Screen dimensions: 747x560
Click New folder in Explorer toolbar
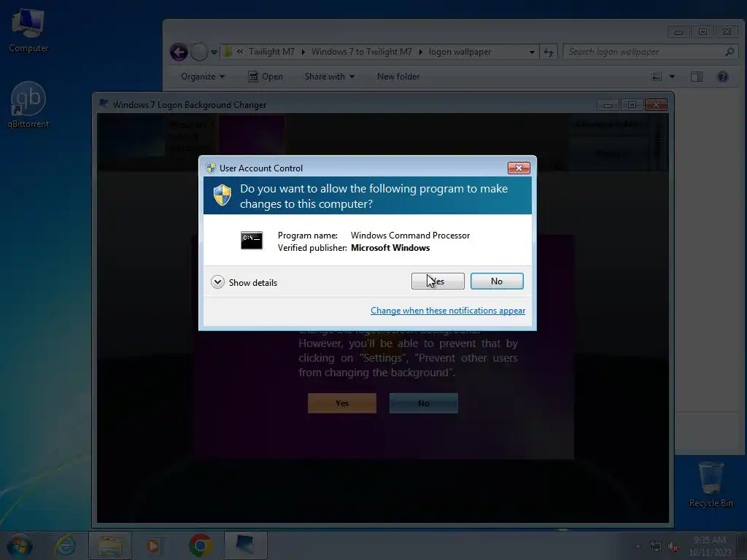pyautogui.click(x=398, y=76)
